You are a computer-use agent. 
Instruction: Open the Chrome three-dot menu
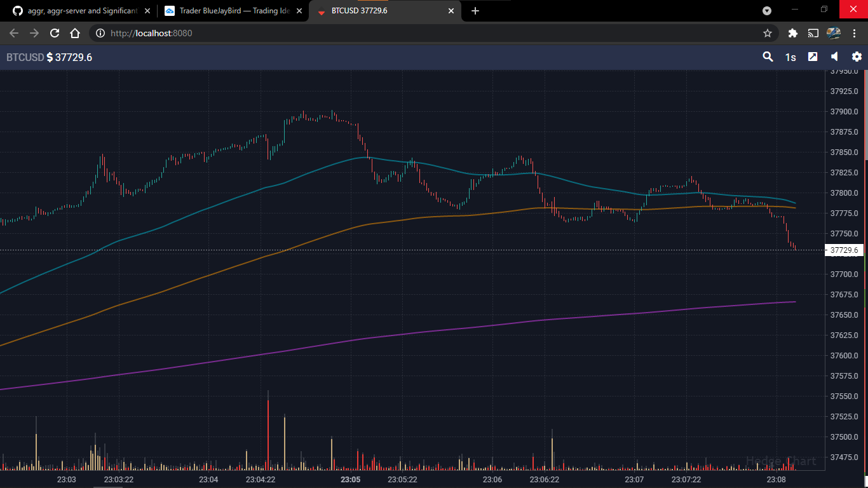[x=854, y=33]
